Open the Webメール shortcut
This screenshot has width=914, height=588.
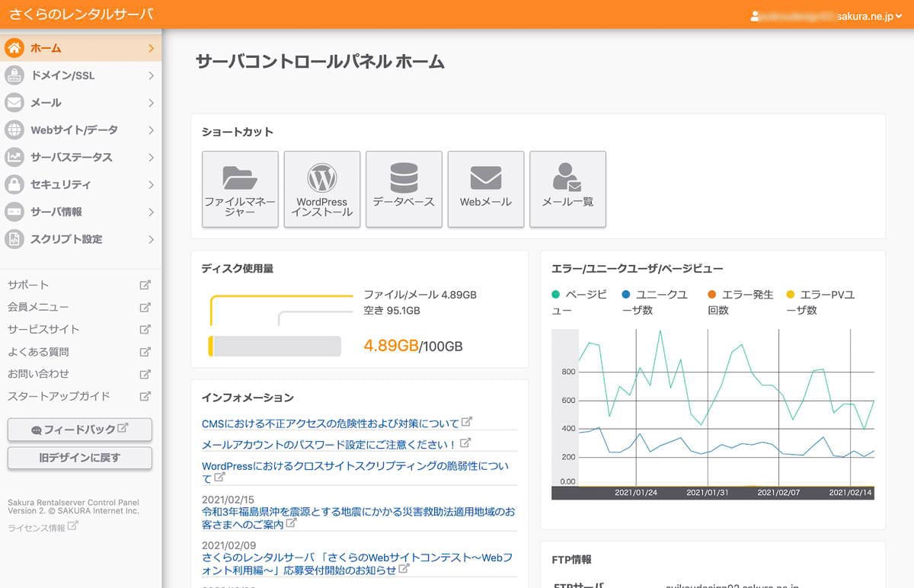pos(486,189)
